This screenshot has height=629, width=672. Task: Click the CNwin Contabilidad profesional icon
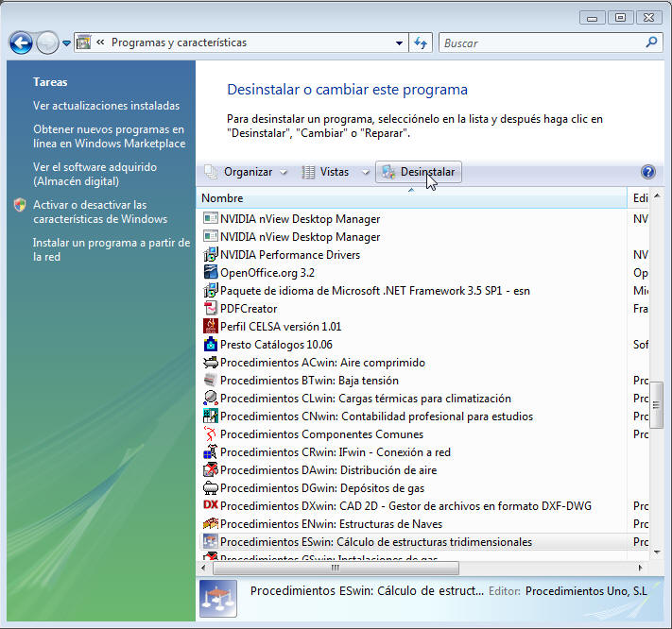pos(210,416)
